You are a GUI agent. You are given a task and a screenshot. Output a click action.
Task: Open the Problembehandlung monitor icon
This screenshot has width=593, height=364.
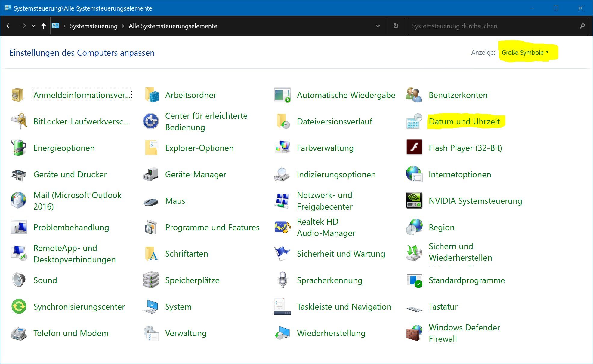(x=19, y=227)
